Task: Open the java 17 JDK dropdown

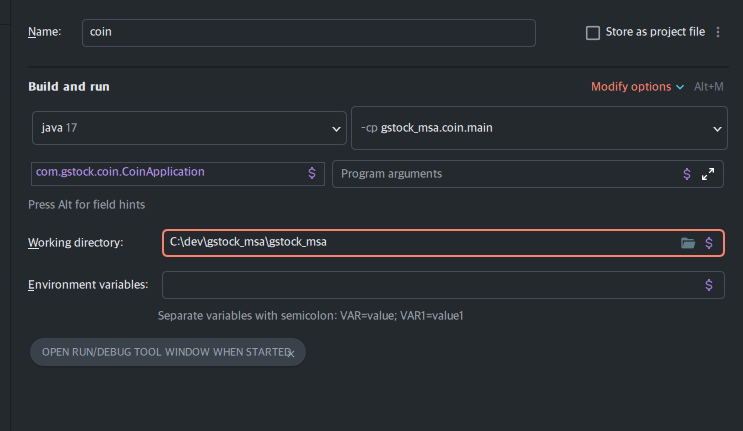Action: point(189,128)
